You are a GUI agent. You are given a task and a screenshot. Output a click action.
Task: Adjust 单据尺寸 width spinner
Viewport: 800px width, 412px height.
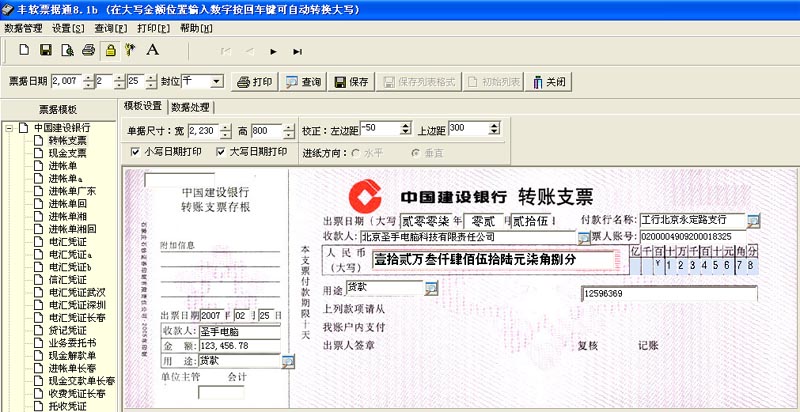[226, 132]
